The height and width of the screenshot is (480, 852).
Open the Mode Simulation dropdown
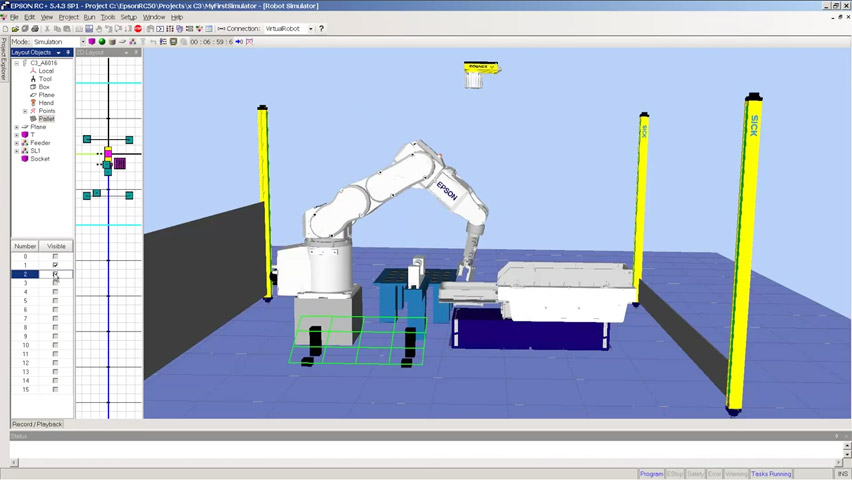point(83,41)
